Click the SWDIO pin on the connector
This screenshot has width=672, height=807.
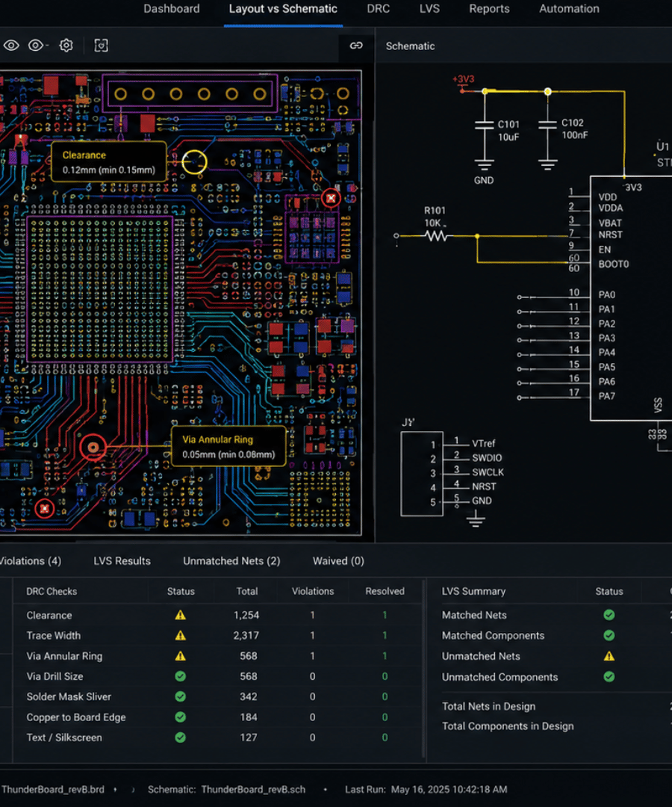[486, 457]
